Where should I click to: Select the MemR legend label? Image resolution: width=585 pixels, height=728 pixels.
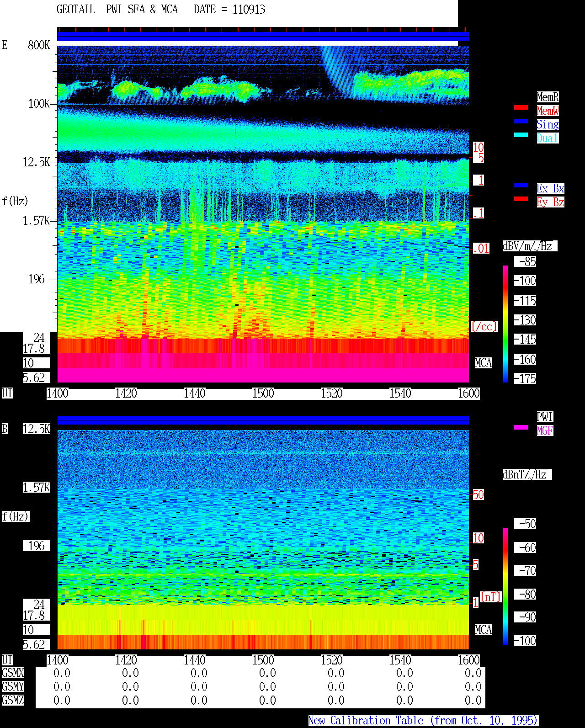point(548,97)
